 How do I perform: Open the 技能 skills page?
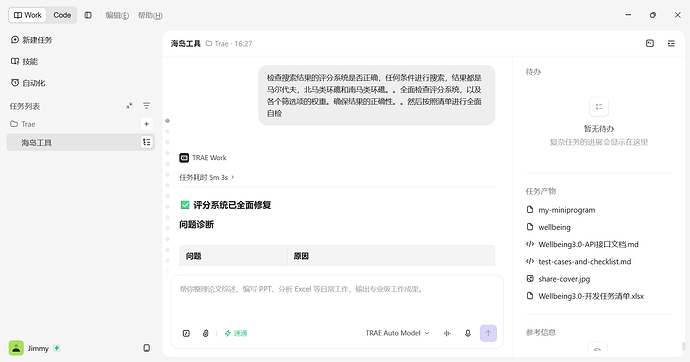25,62
